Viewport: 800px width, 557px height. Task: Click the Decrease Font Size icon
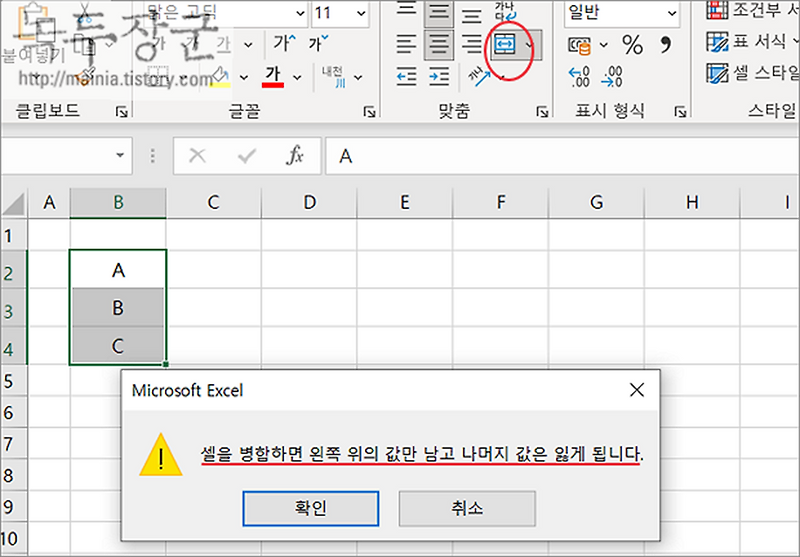pyautogui.click(x=318, y=43)
